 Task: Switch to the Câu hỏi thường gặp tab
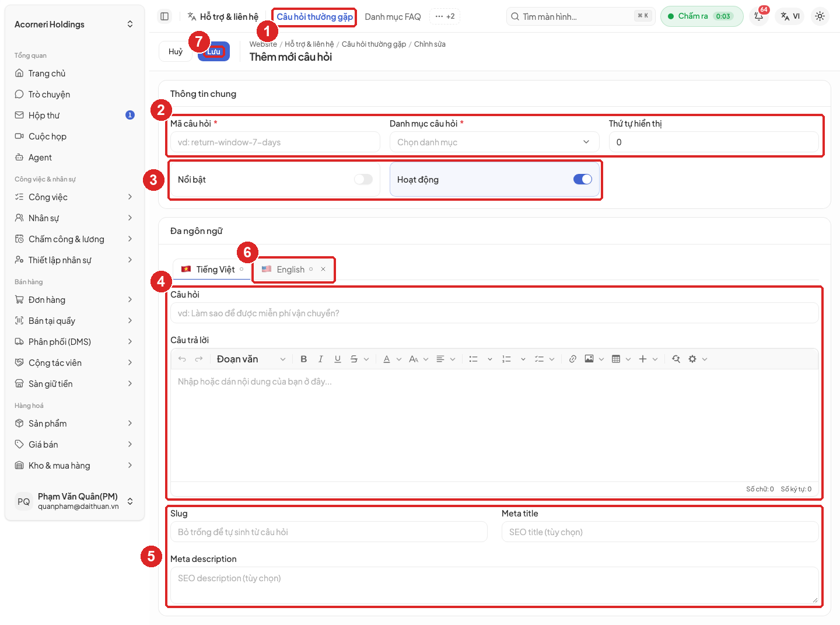click(x=314, y=17)
